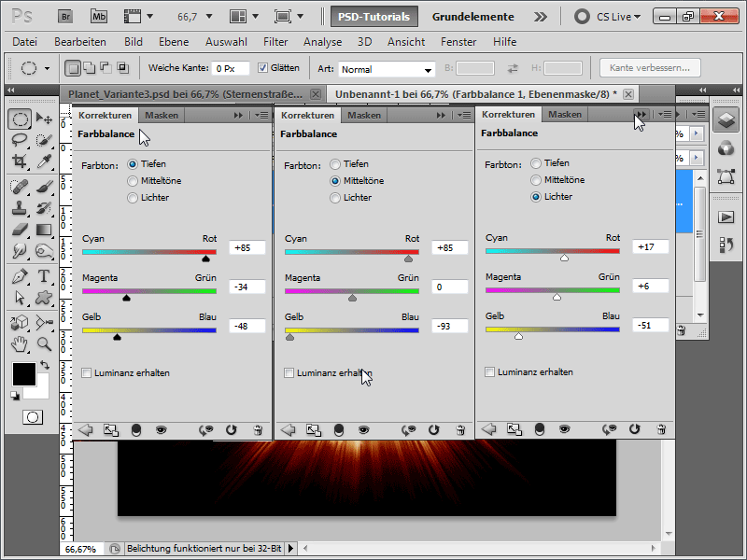Activate the PSD-Tutorials workspace button
747x560 pixels.
(374, 17)
